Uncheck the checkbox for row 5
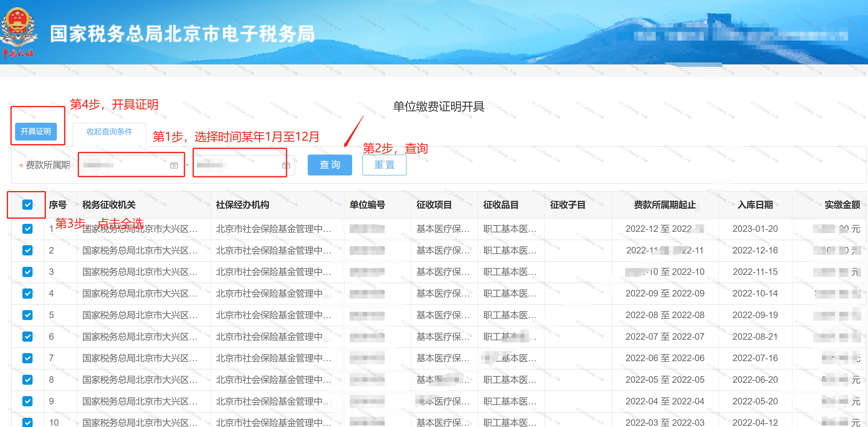This screenshot has width=868, height=427. [x=27, y=315]
